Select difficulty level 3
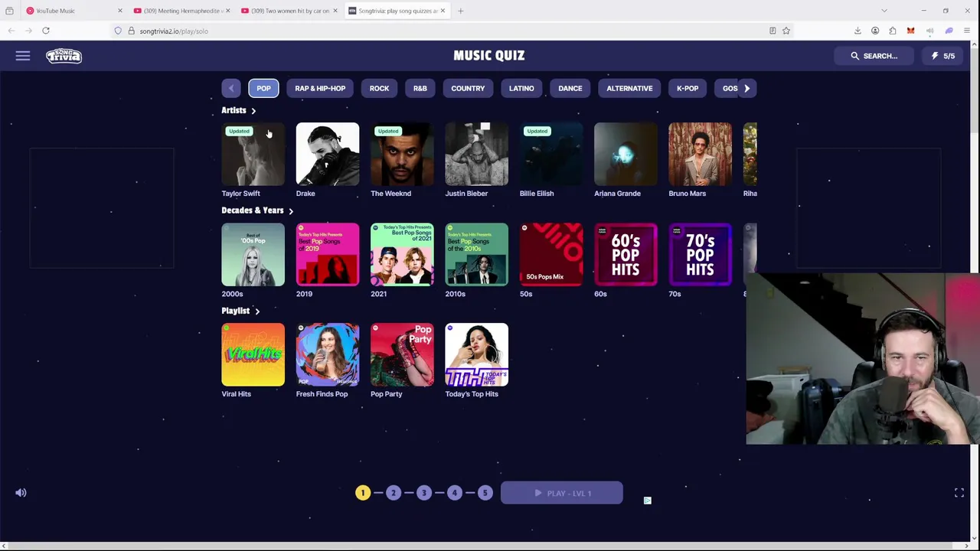980x551 pixels. (423, 493)
